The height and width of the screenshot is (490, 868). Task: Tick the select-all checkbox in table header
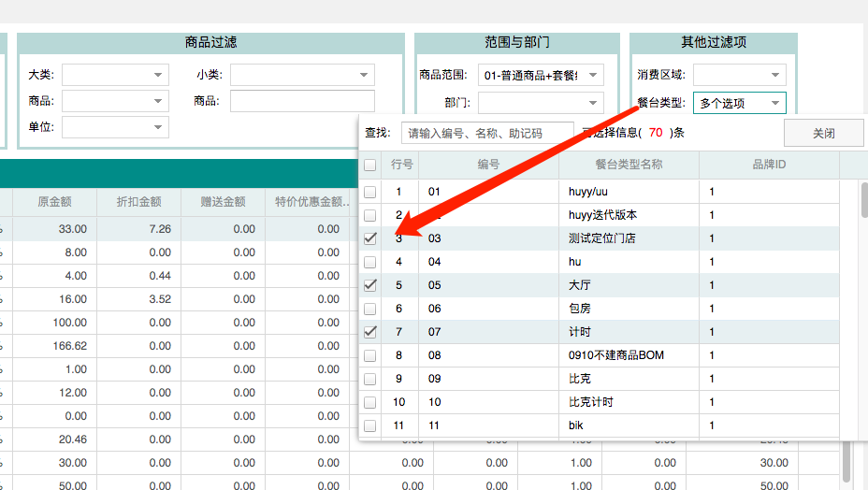(370, 165)
